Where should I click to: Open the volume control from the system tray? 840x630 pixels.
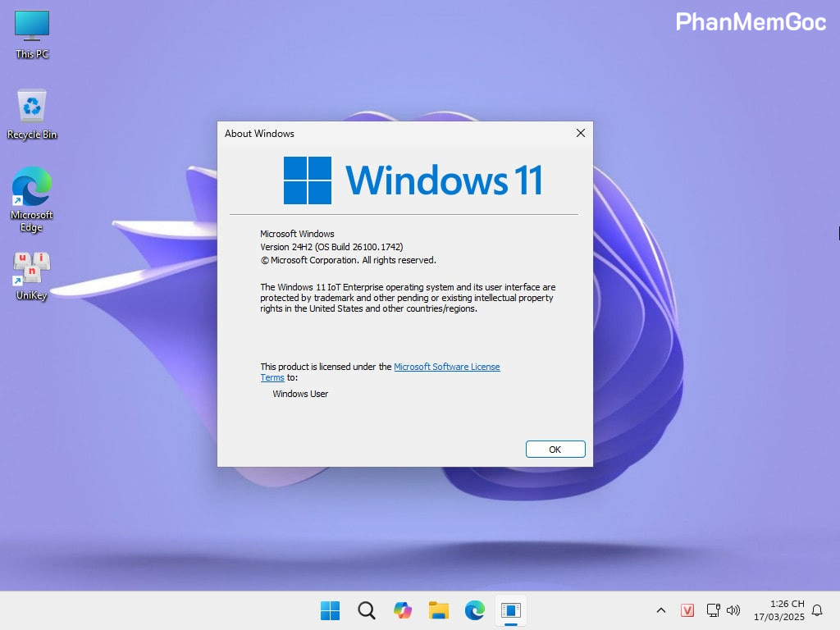(x=733, y=610)
